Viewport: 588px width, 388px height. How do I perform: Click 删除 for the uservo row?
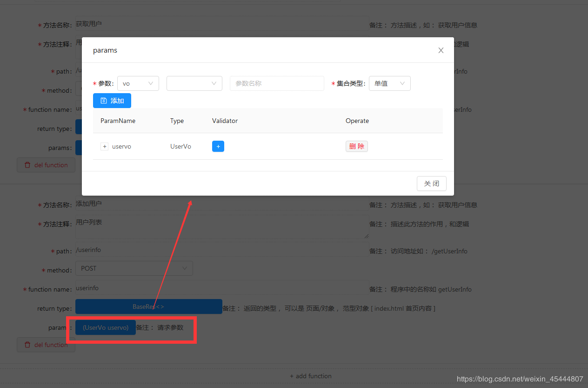pyautogui.click(x=357, y=146)
